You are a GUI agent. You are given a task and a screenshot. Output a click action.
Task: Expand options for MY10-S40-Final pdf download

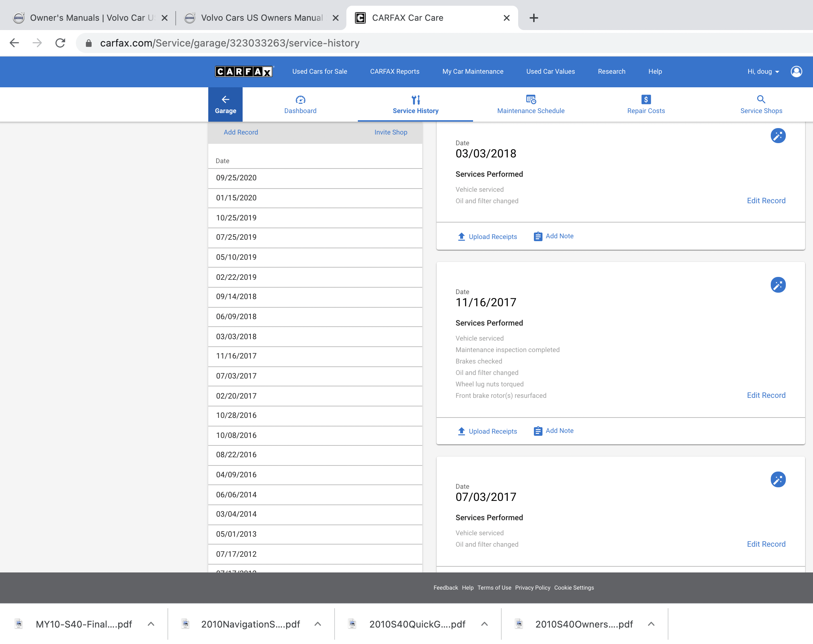151,624
